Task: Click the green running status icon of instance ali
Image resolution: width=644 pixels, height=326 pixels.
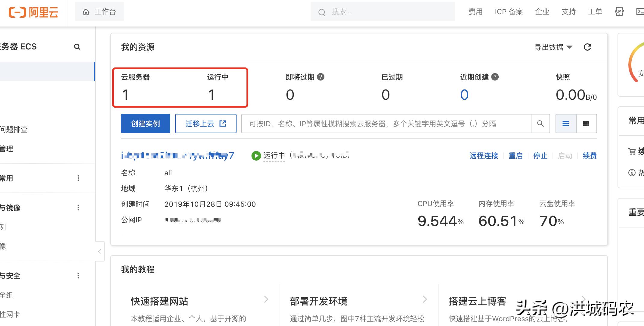Action: [x=256, y=155]
